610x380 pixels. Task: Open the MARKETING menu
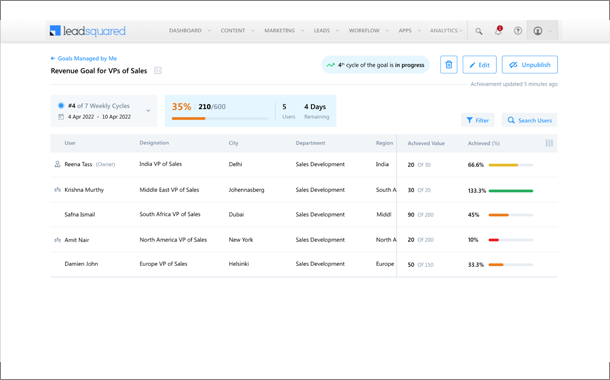pyautogui.click(x=284, y=30)
